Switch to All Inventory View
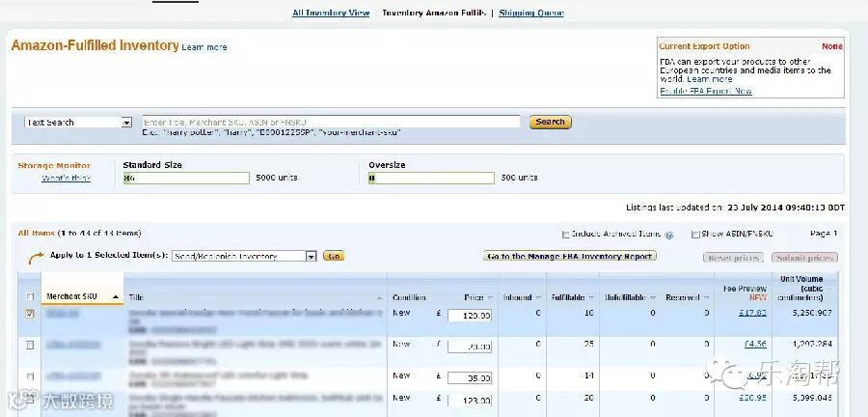This screenshot has width=868, height=417. click(331, 13)
